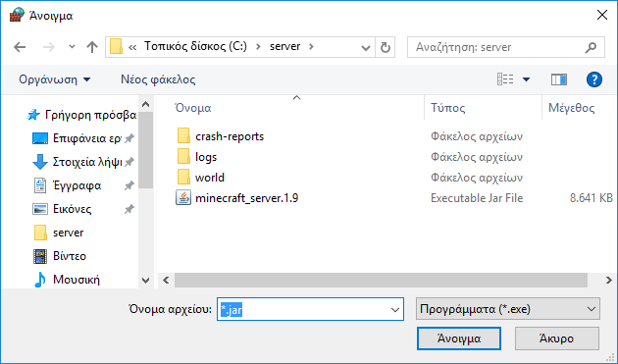Click pin icon next to Στοιχεία λήψης
This screenshot has width=618, height=364.
point(129,162)
